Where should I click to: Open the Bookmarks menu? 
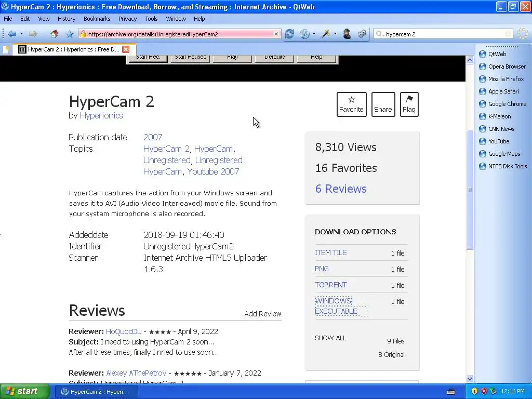coord(97,19)
